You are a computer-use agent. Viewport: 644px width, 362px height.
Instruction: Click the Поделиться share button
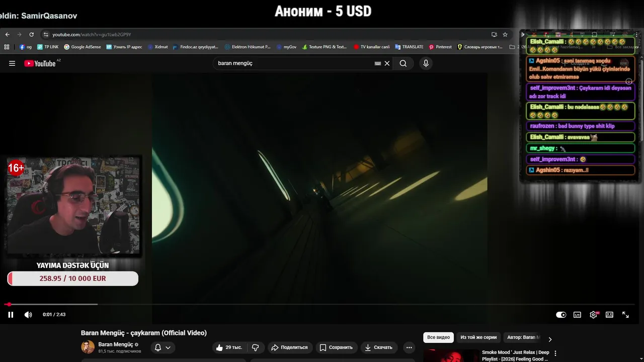click(289, 347)
